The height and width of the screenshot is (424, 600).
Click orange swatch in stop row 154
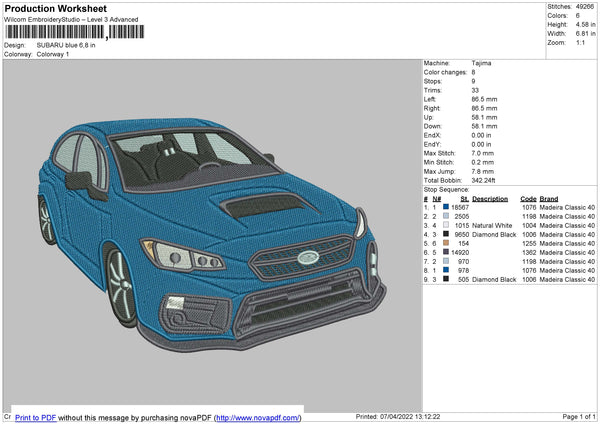(x=446, y=243)
